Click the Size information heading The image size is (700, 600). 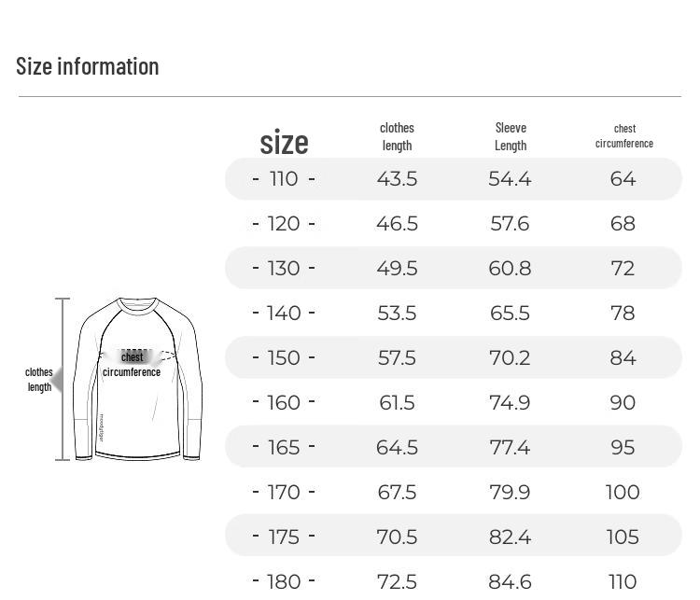point(88,66)
